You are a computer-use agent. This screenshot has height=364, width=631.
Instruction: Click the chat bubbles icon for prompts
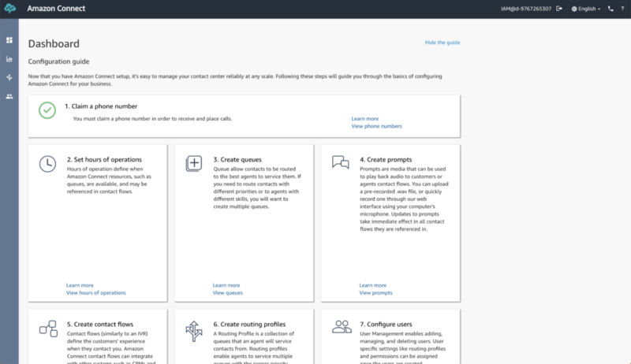pos(341,162)
